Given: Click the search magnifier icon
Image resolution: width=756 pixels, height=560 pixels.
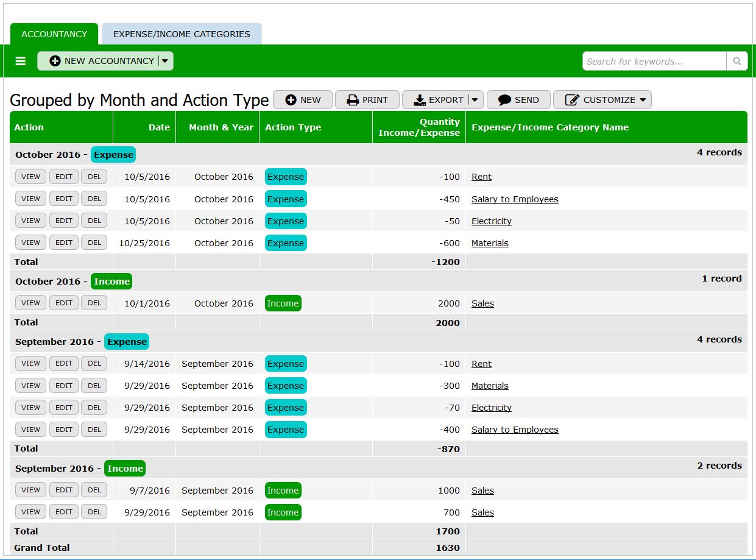Looking at the screenshot, I should (737, 61).
